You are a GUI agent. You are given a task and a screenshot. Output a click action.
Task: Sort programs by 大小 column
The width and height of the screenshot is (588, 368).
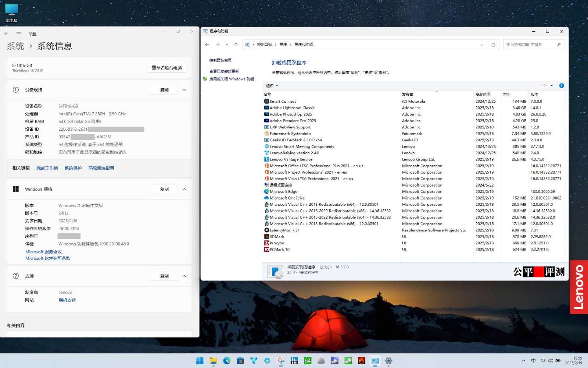pyautogui.click(x=515, y=95)
